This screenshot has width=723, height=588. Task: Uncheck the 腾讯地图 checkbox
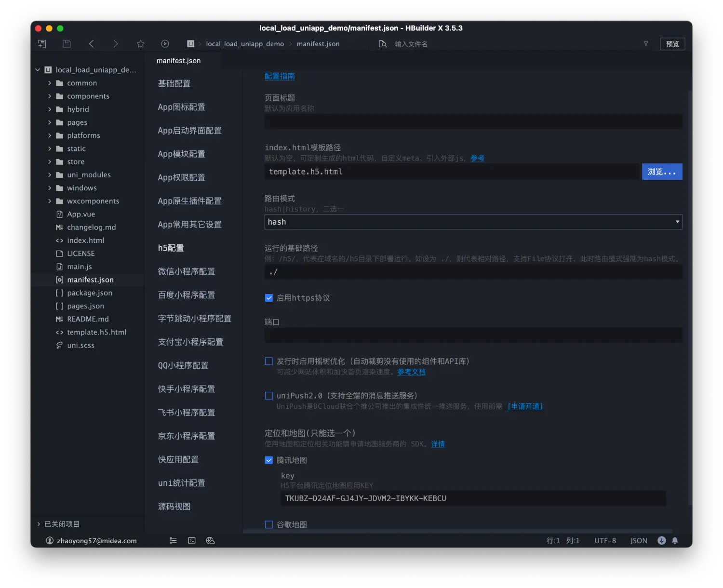[269, 460]
